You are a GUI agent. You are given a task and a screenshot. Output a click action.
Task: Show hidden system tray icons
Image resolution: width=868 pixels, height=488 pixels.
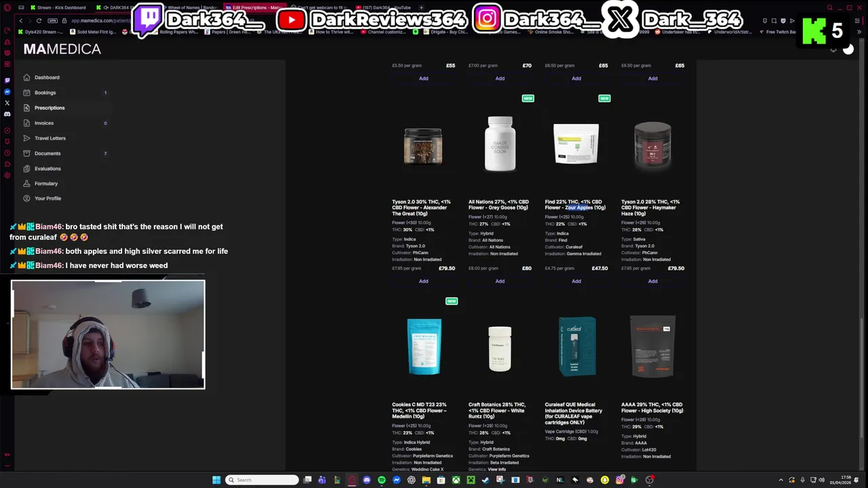781,480
